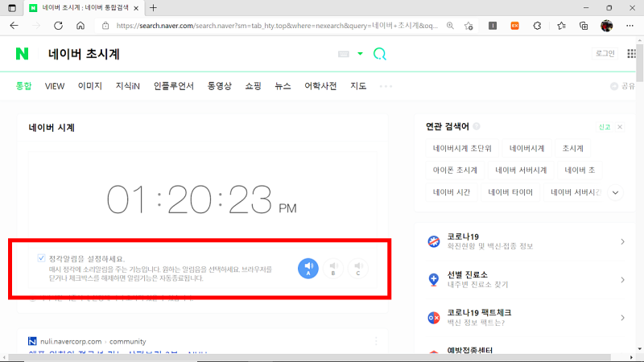Switch to the 이미지 tab
The image size is (644, 362).
pos(90,86)
